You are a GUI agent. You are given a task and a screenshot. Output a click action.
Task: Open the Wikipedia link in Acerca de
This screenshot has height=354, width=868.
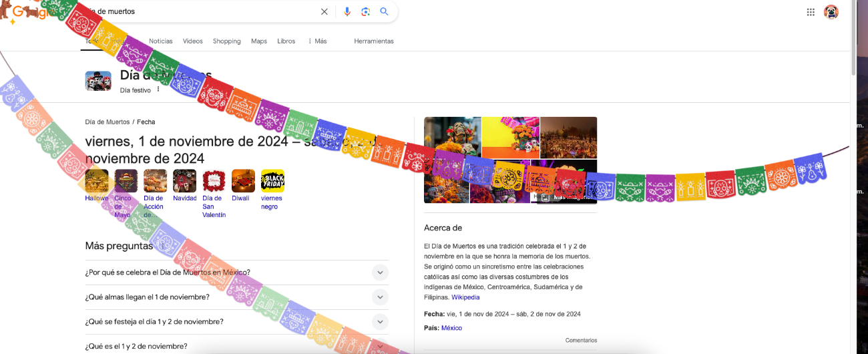[465, 297]
